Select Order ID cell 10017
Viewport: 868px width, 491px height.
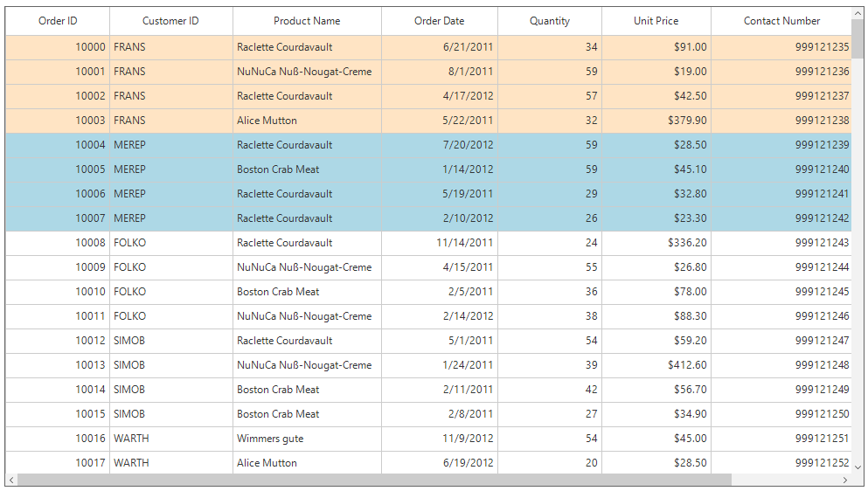58,463
